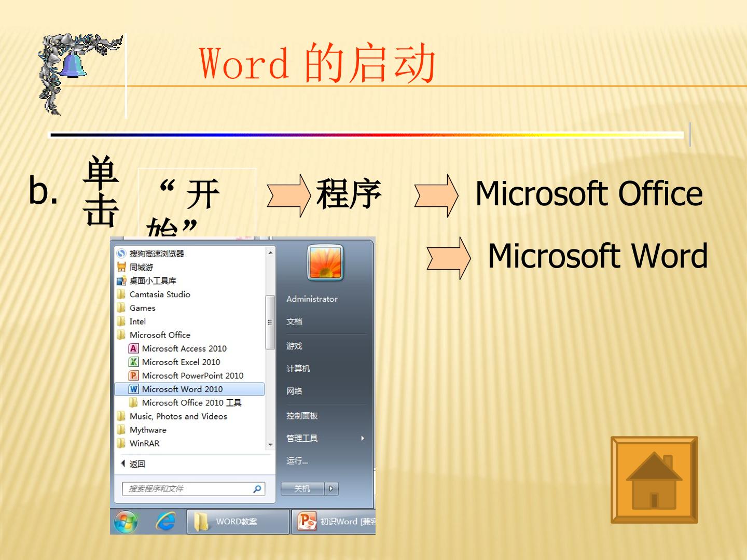The image size is (747, 560).
Task: Click the magnifier search icon
Action: tap(257, 488)
